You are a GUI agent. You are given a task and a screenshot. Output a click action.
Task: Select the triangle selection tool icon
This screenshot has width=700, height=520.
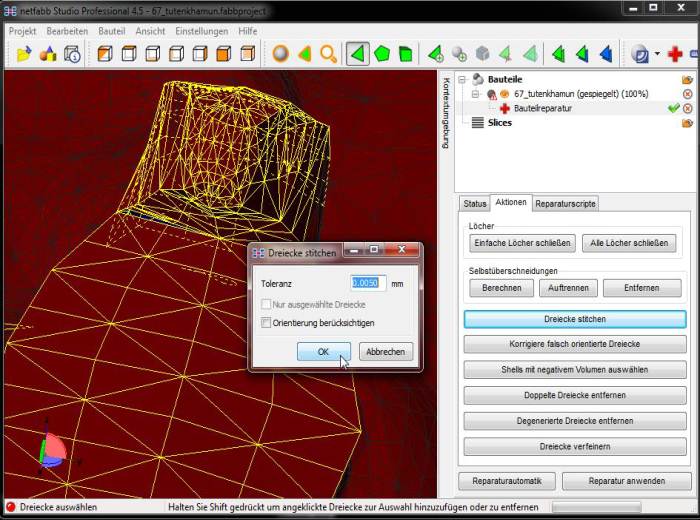(357, 54)
